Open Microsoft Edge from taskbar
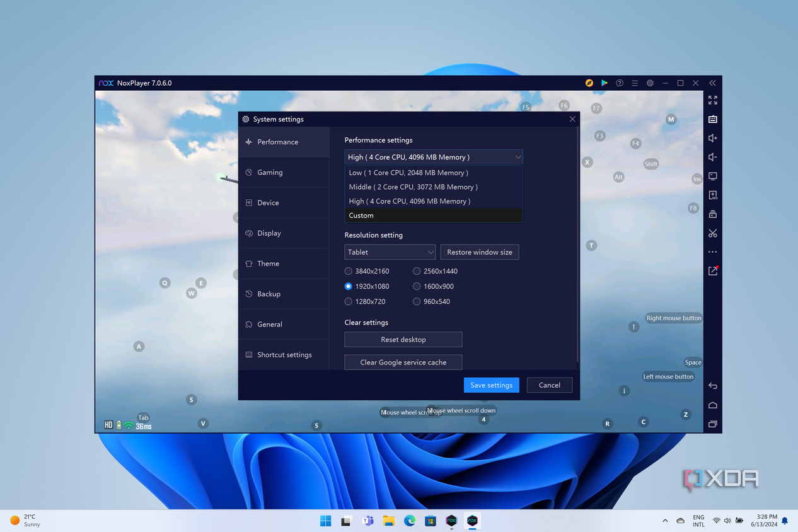The width and height of the screenshot is (798, 532). click(x=410, y=521)
